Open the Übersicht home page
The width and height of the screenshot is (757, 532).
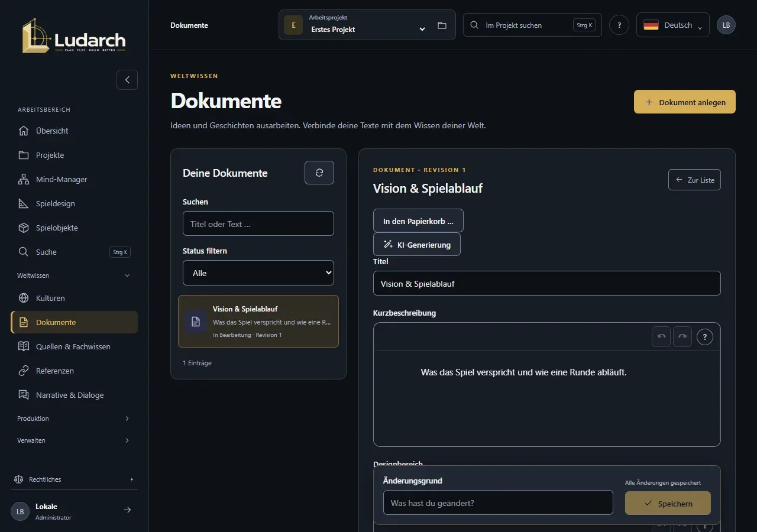tap(74, 131)
